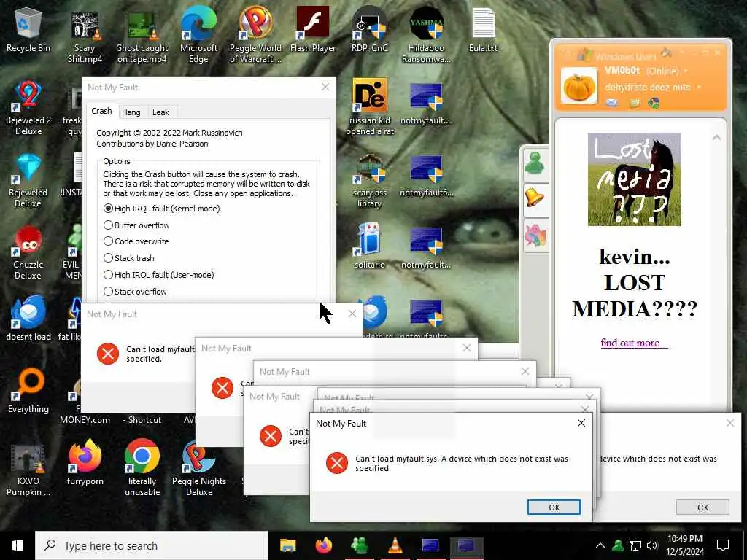
Task: Select High IRQL fault (Kernel-mode) option
Action: (x=161, y=208)
